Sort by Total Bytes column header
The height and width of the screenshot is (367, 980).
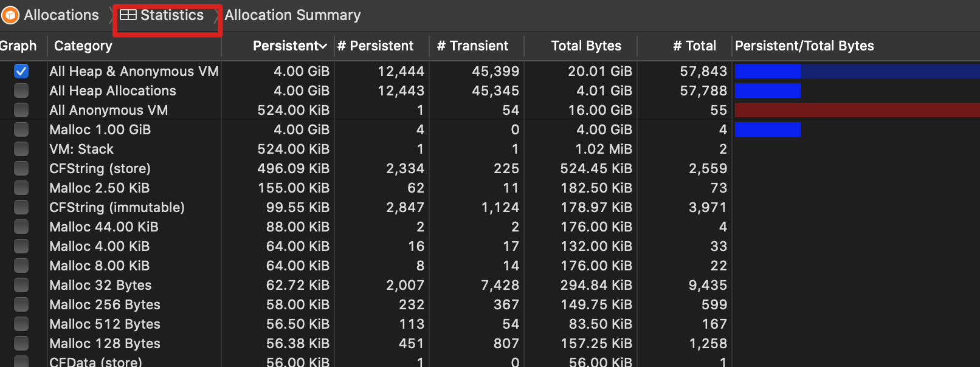click(x=586, y=46)
